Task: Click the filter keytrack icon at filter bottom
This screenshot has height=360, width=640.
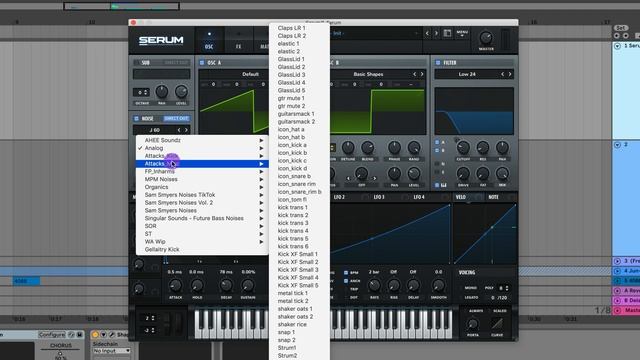Action: 443,185
